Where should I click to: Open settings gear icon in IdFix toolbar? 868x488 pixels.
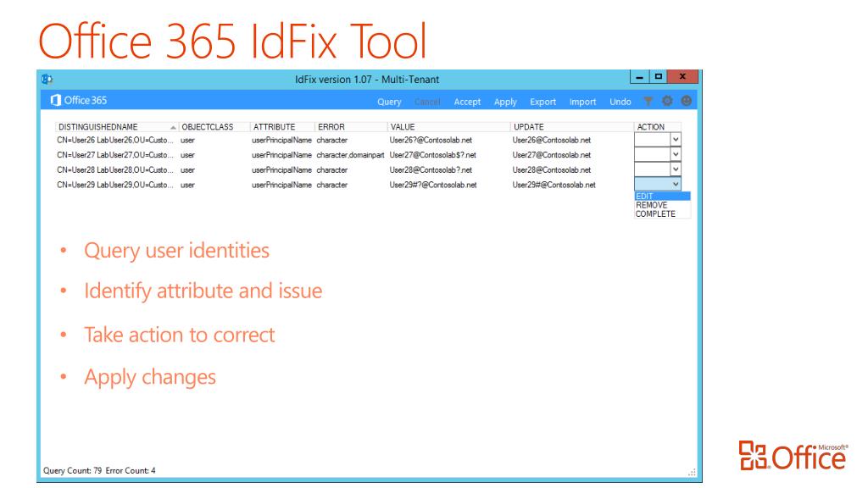click(667, 101)
